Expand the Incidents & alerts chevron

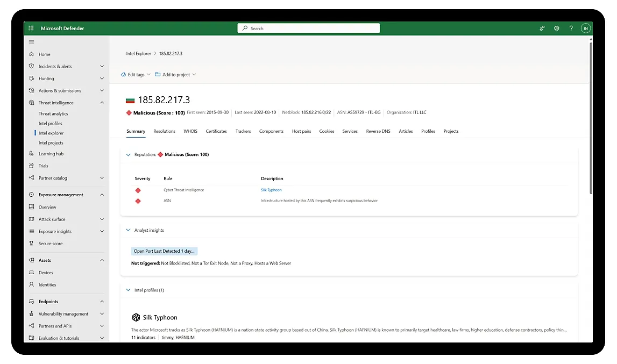tap(102, 67)
